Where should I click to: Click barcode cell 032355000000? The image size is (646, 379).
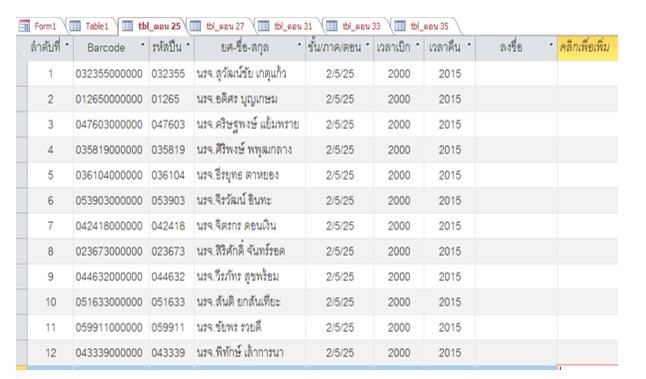point(112,74)
